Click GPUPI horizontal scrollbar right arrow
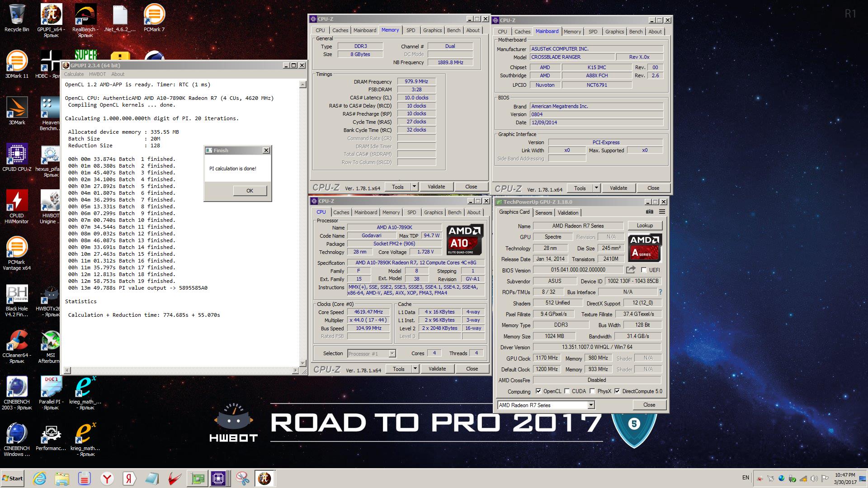The image size is (868, 488). tap(295, 371)
